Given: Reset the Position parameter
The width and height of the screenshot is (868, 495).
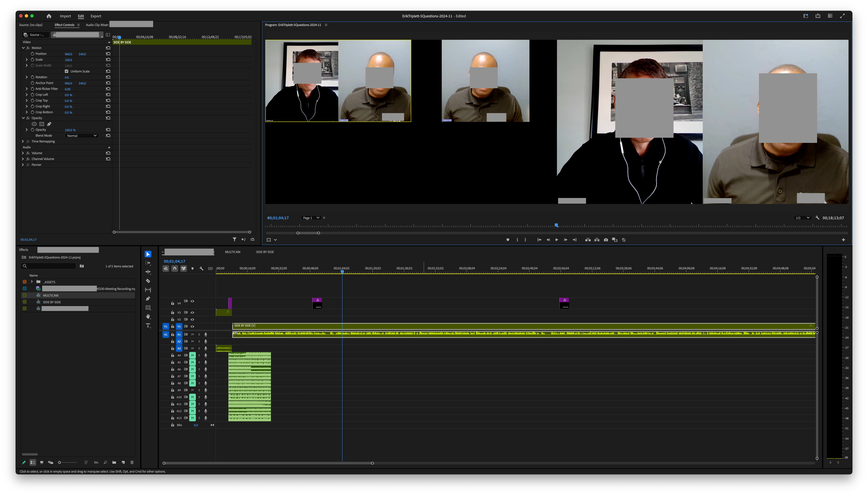Looking at the screenshot, I should pyautogui.click(x=108, y=54).
